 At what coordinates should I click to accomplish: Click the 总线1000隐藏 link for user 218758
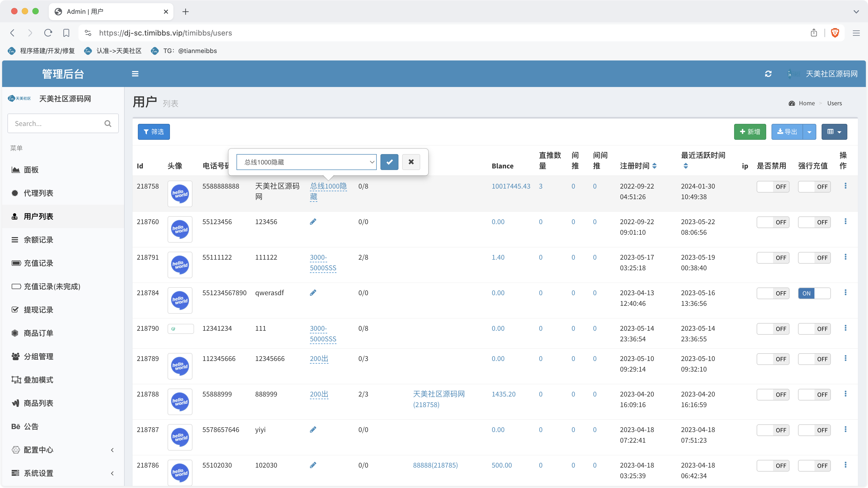point(328,191)
